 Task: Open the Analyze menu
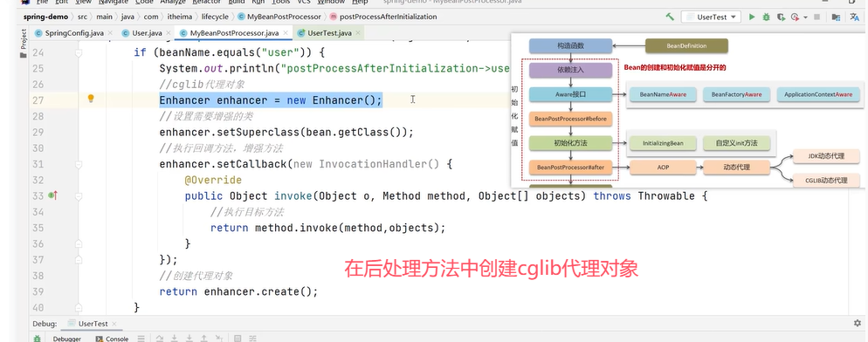(173, 3)
